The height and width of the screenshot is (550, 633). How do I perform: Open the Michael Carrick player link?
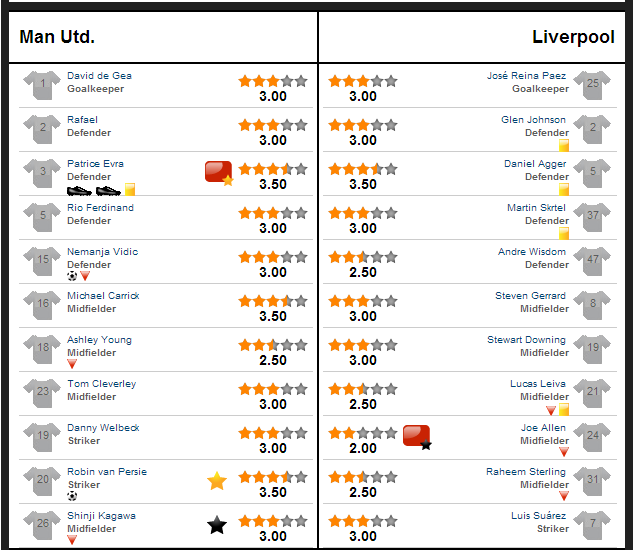point(103,296)
